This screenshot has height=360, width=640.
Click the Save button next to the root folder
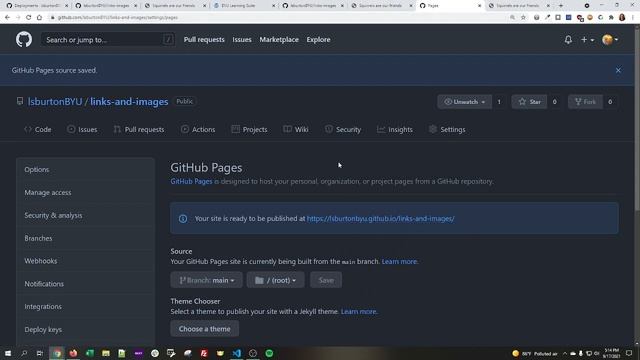tap(326, 280)
